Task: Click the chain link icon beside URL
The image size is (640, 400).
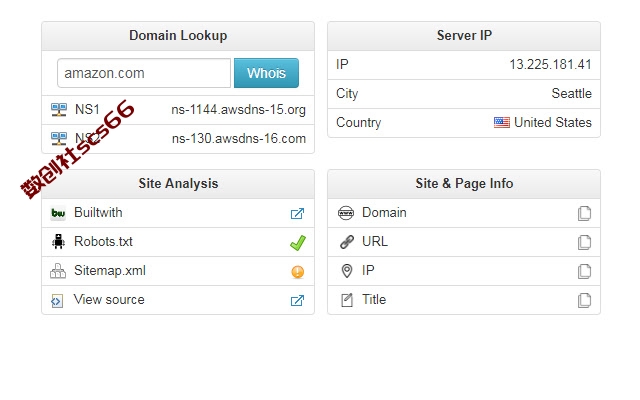Action: 347,242
